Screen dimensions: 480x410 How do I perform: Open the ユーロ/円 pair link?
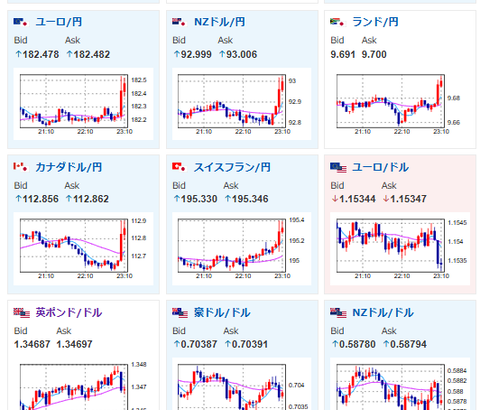(x=59, y=22)
